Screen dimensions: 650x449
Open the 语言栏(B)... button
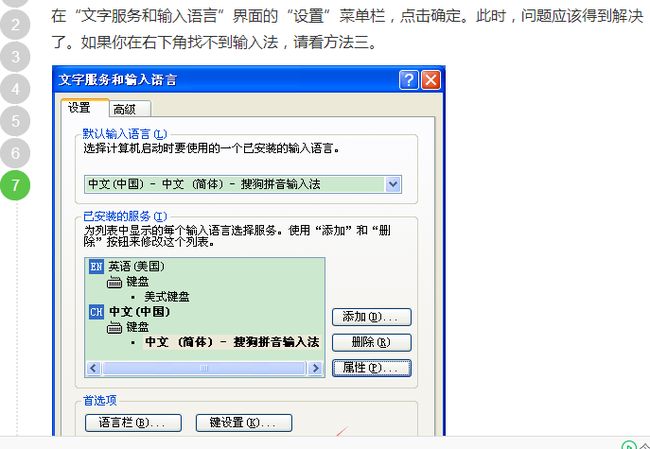coord(133,423)
